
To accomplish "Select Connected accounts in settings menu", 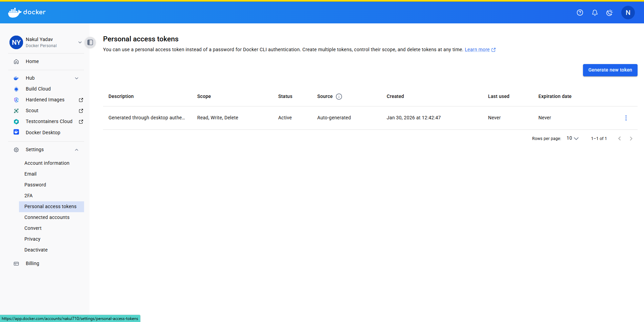I will (x=47, y=217).
